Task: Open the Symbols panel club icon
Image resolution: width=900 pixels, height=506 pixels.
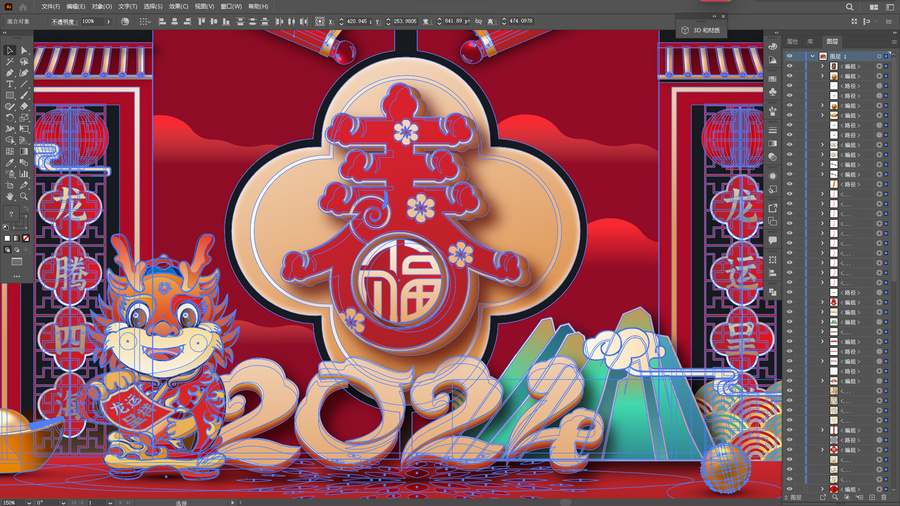Action: [x=773, y=91]
